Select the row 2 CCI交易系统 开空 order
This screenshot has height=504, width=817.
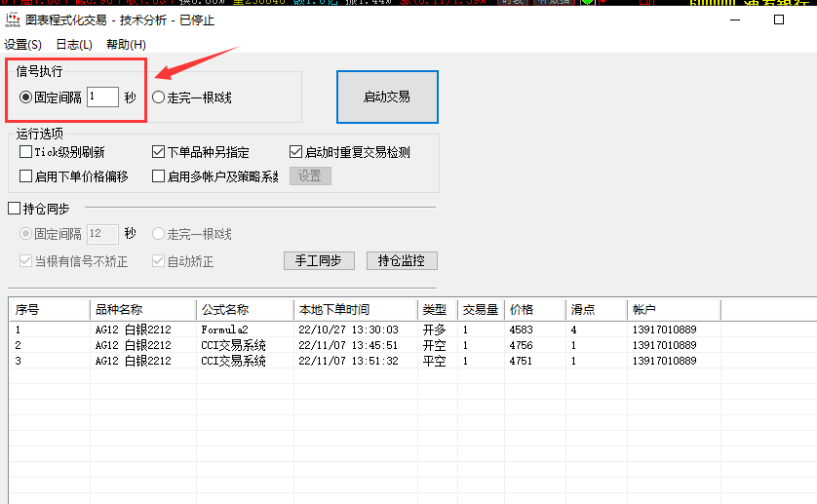233,345
